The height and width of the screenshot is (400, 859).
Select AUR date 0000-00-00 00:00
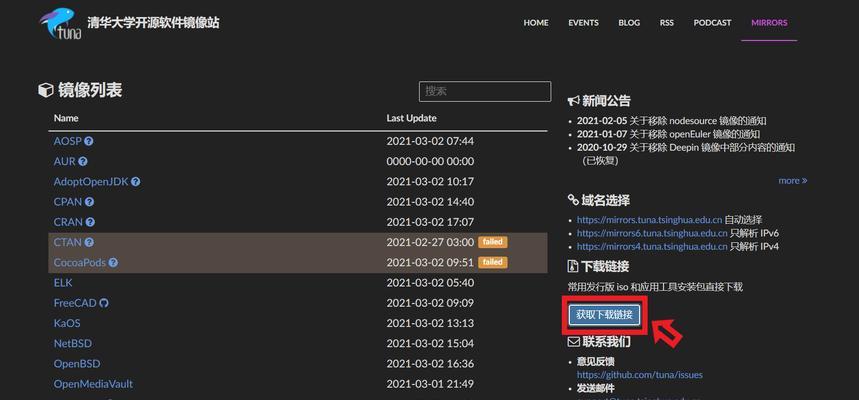[x=430, y=161]
